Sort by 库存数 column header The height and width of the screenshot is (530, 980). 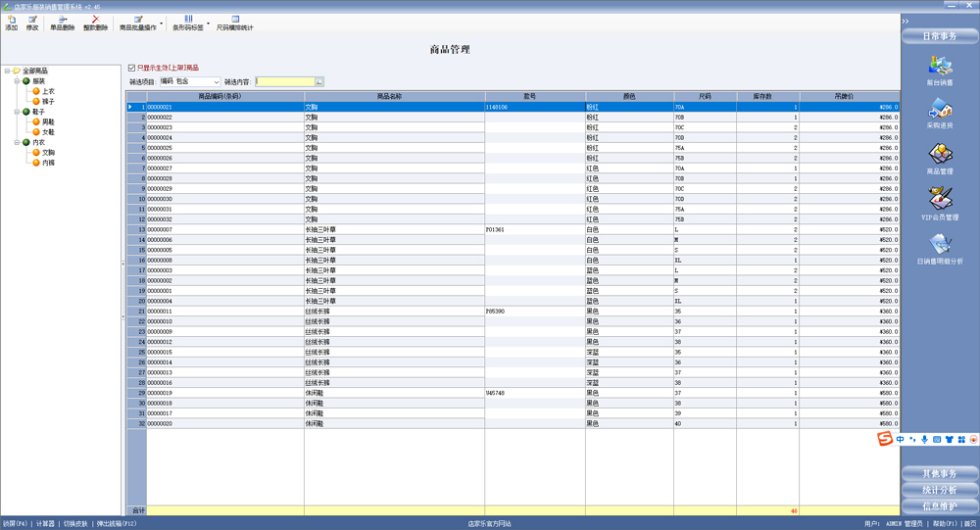pos(767,96)
